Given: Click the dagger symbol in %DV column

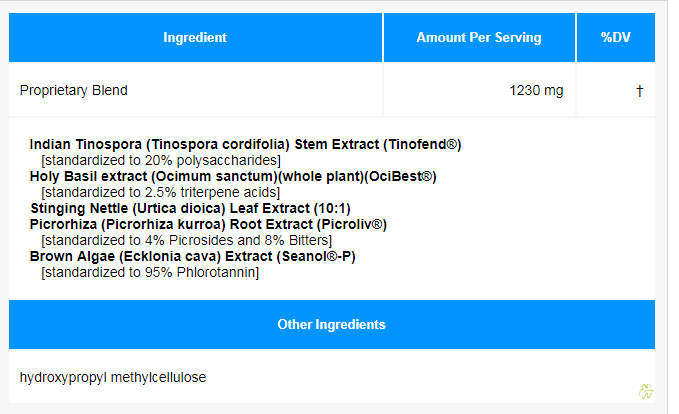Looking at the screenshot, I should (x=639, y=91).
